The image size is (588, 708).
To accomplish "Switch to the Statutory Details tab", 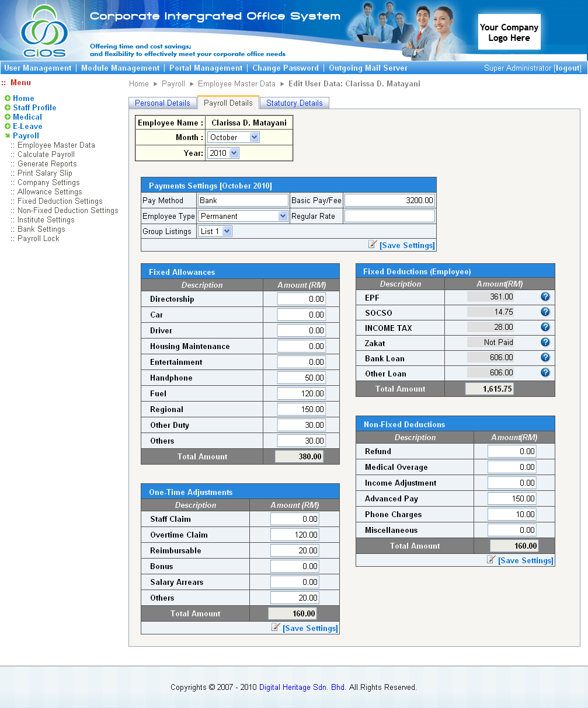I will tap(294, 103).
